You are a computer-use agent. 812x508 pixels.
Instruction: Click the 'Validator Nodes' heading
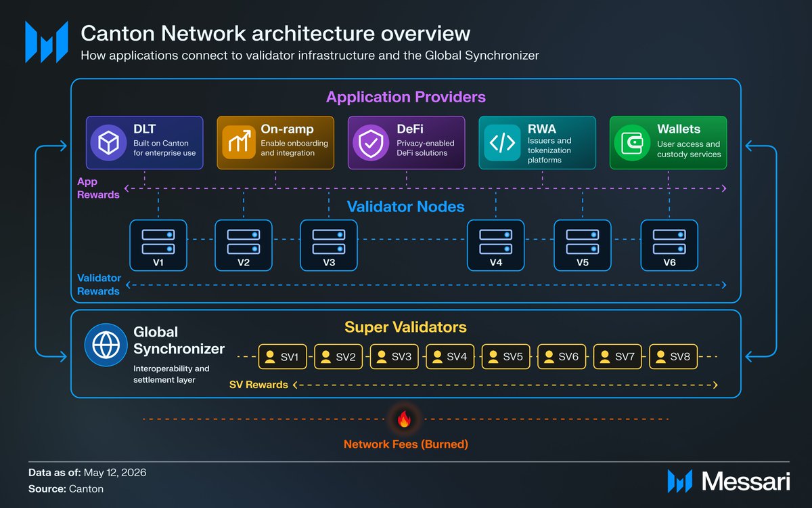pyautogui.click(x=406, y=207)
